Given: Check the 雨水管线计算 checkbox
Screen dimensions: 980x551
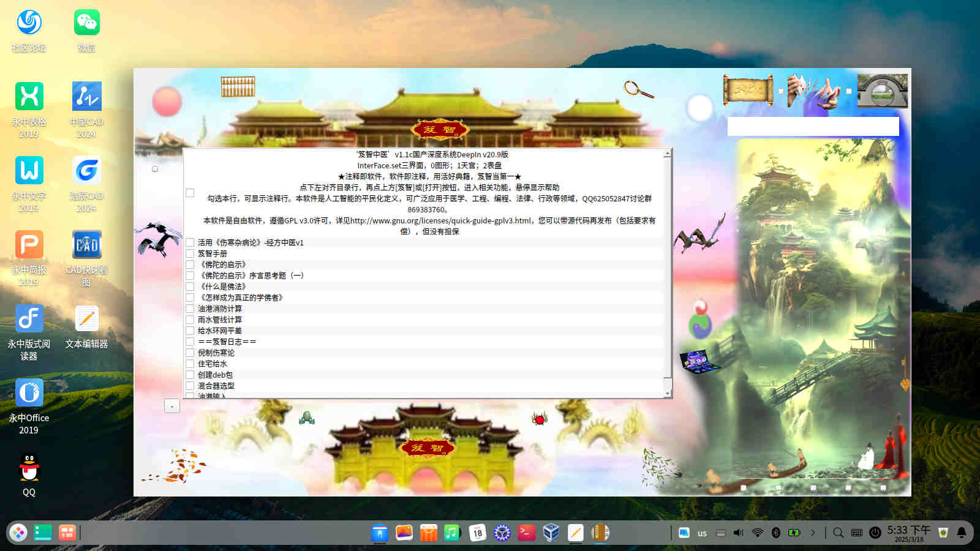Looking at the screenshot, I should coord(190,320).
